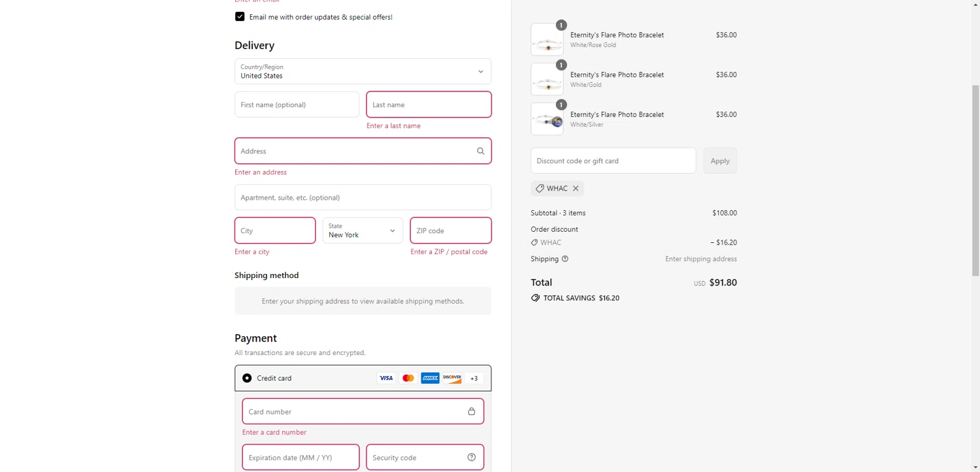Click the White/Silver bracelet thumbnail
The height and width of the screenshot is (472, 980).
click(547, 119)
